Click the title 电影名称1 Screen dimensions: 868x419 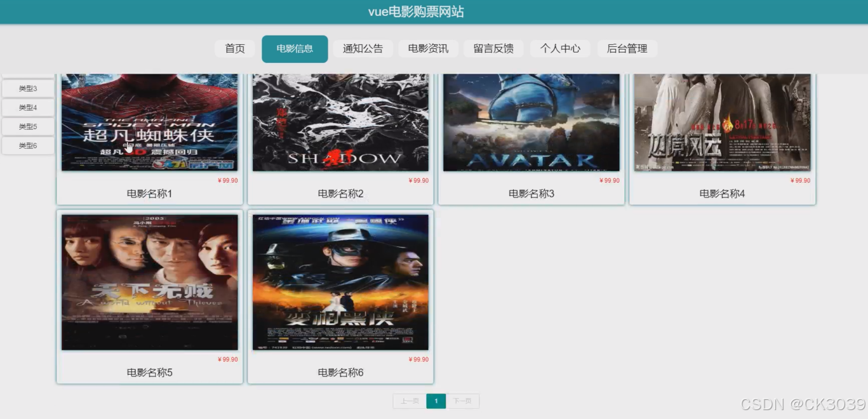tap(150, 194)
